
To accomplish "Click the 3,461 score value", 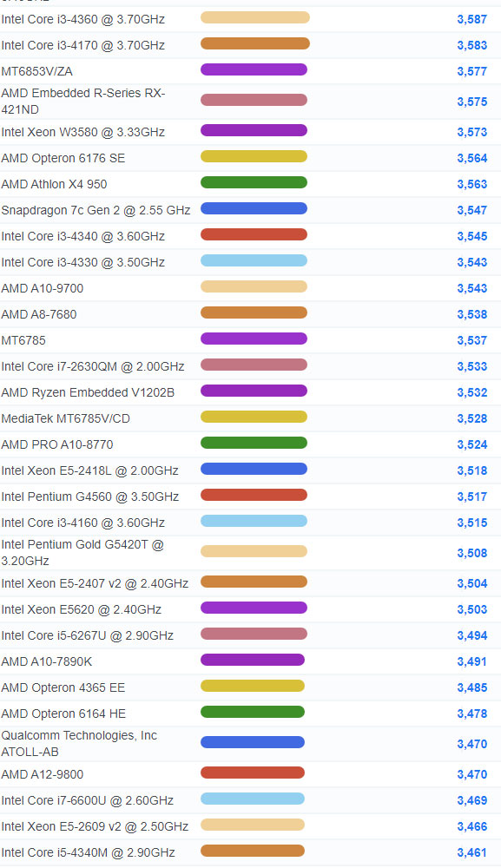I will coord(472,852).
